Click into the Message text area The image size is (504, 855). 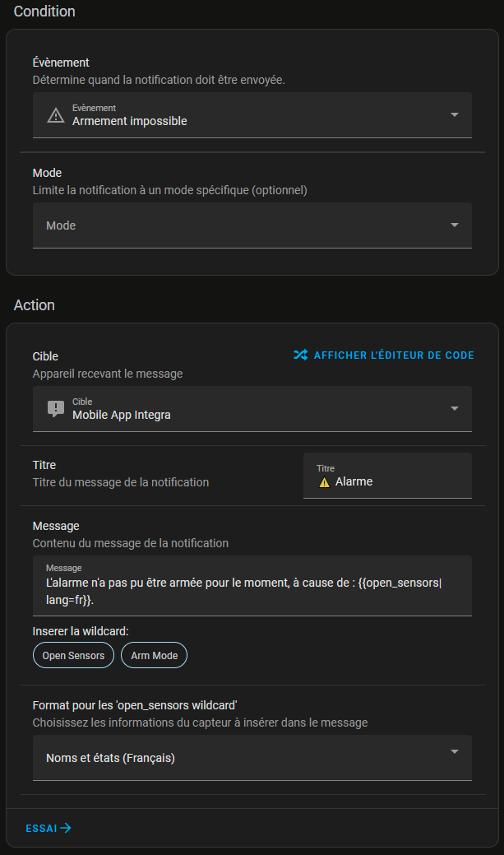[247, 590]
